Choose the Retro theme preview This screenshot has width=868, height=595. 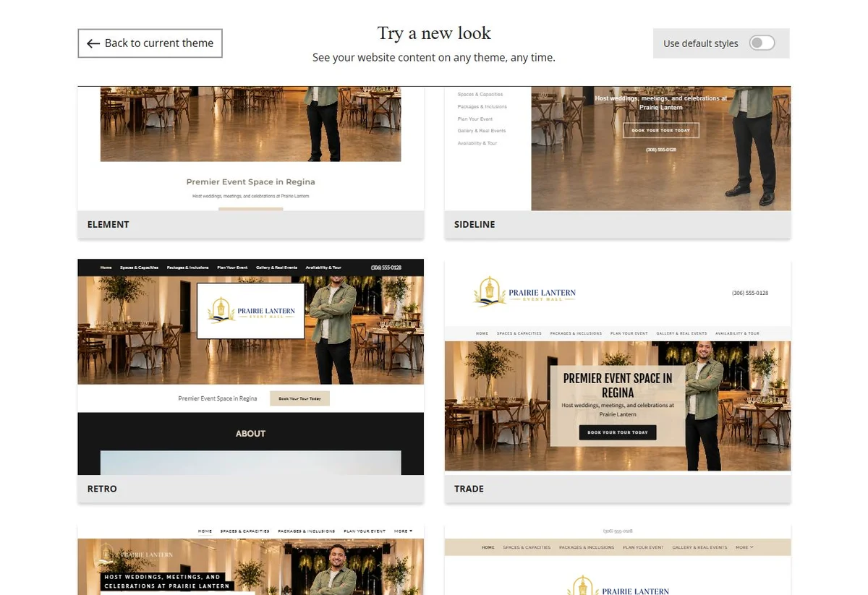250,367
